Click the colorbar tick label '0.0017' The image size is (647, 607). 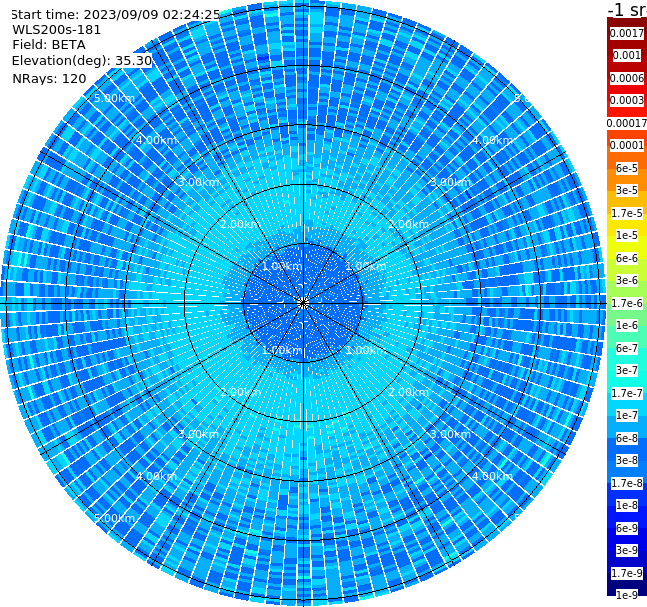(x=627, y=33)
